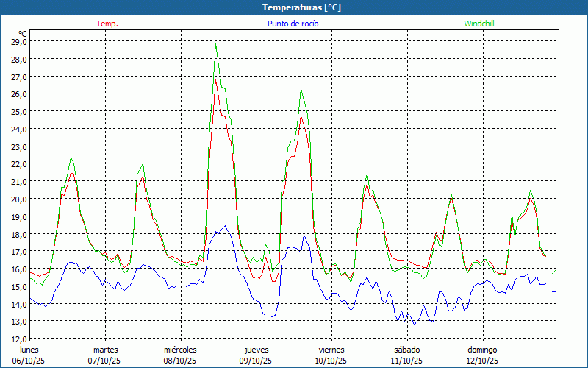588x368 pixels.
Task: Select the viernes day label
Action: pyautogui.click(x=331, y=350)
